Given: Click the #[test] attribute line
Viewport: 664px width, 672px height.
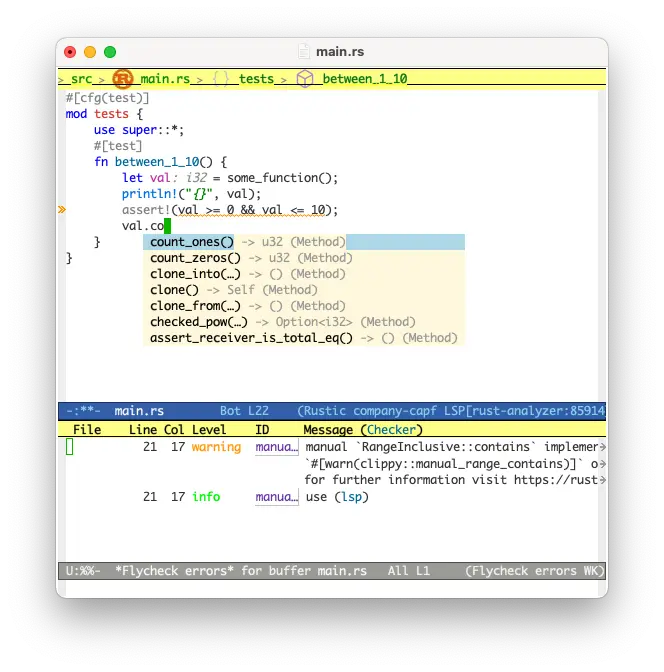Looking at the screenshot, I should (118, 146).
